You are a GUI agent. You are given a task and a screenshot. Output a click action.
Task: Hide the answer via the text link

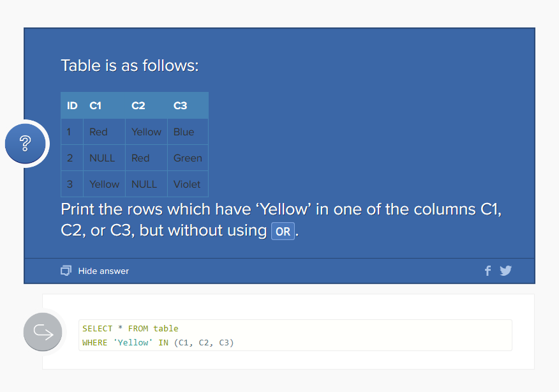(x=103, y=271)
